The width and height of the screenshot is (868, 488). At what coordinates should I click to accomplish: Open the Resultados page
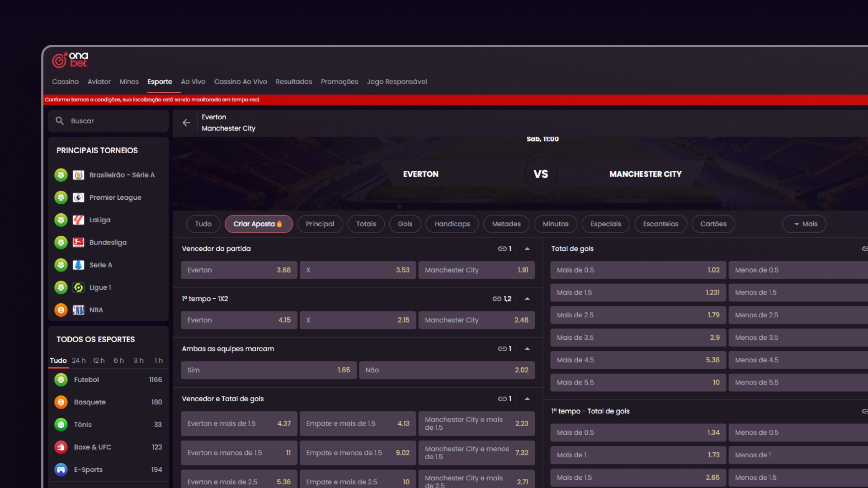point(294,82)
